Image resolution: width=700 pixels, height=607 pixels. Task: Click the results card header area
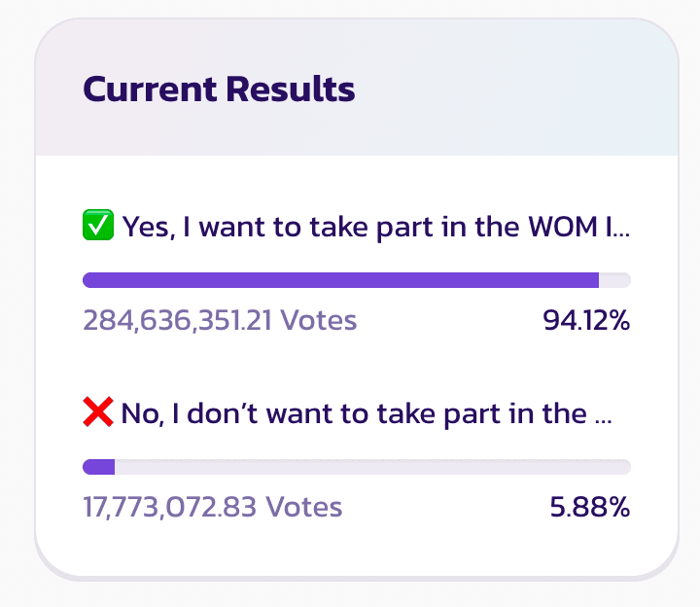coord(357,88)
